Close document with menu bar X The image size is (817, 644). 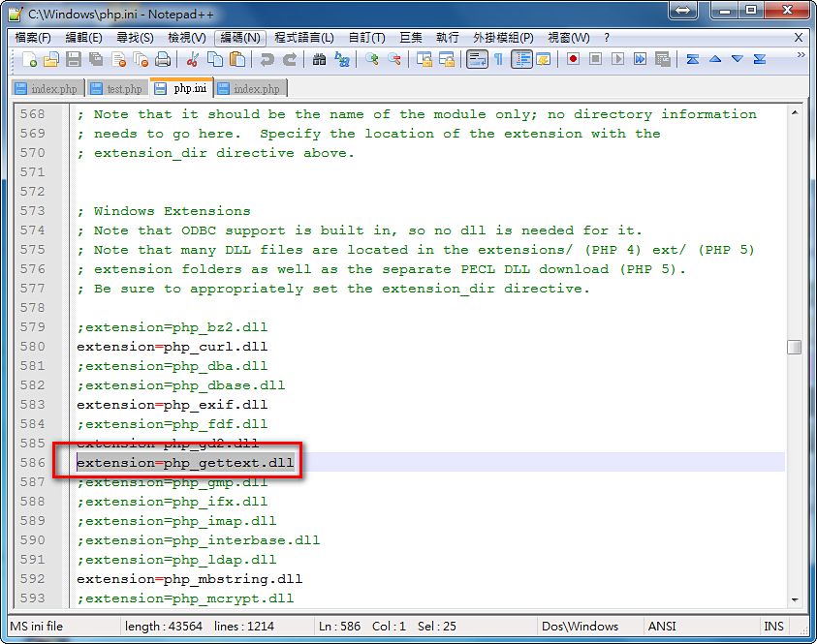(x=799, y=38)
